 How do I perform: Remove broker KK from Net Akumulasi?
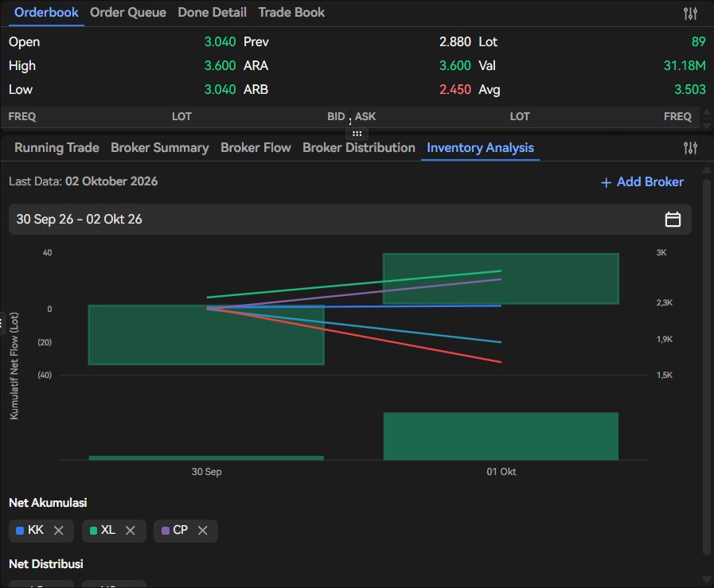[x=59, y=530]
